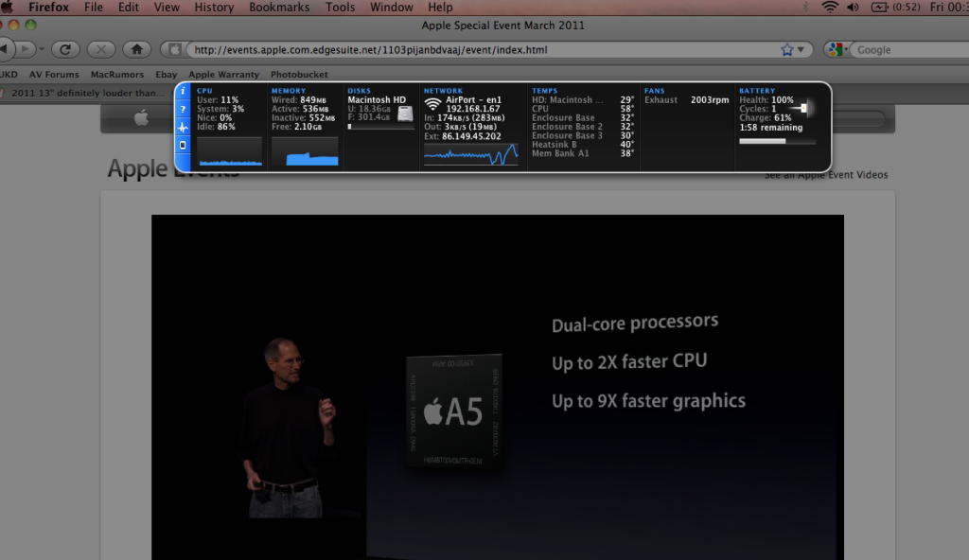Open the AV Forums bookmark
This screenshot has width=969, height=560.
(x=54, y=74)
